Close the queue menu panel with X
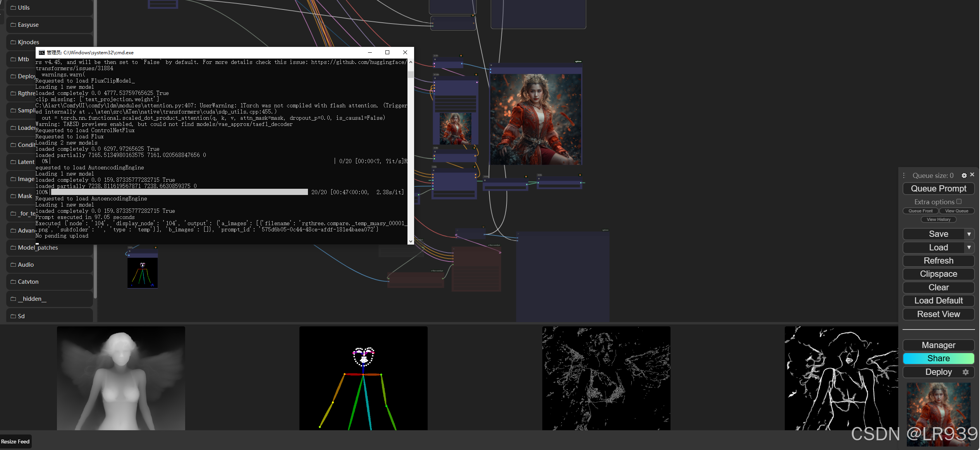 972,175
